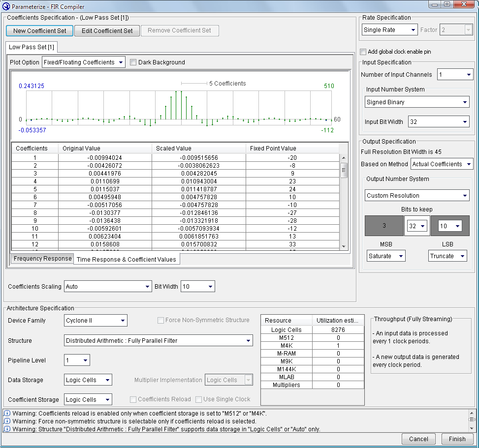Select scaled value 0.010943004 cell
Screen dimensions: 479x448
pyautogui.click(x=198, y=181)
